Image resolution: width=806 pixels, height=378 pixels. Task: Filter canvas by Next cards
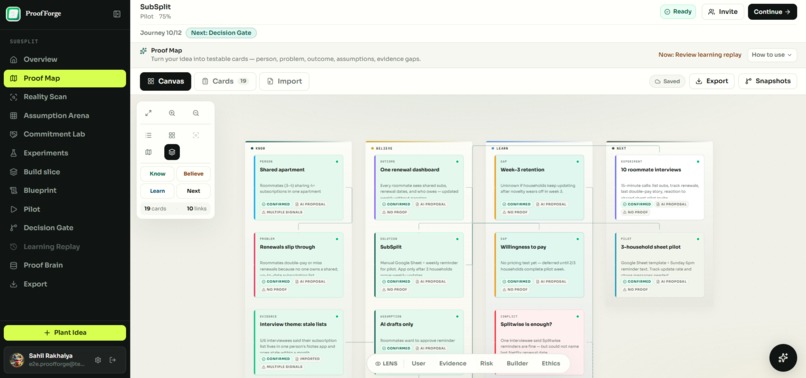[x=193, y=191]
